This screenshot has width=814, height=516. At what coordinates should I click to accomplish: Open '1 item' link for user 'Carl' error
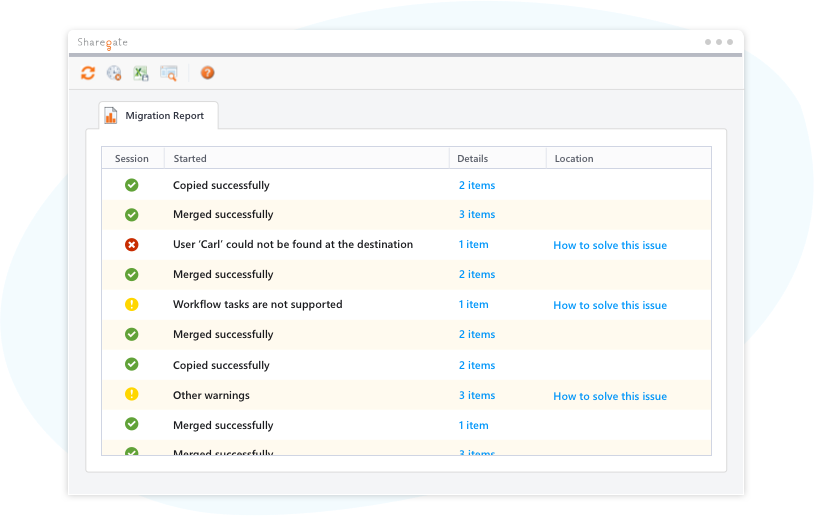click(473, 245)
